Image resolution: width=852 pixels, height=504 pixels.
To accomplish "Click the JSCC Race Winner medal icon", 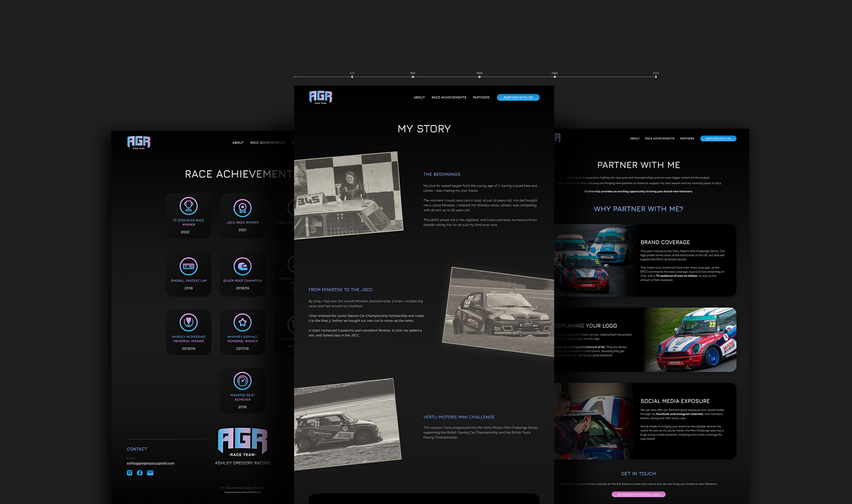I will [242, 208].
